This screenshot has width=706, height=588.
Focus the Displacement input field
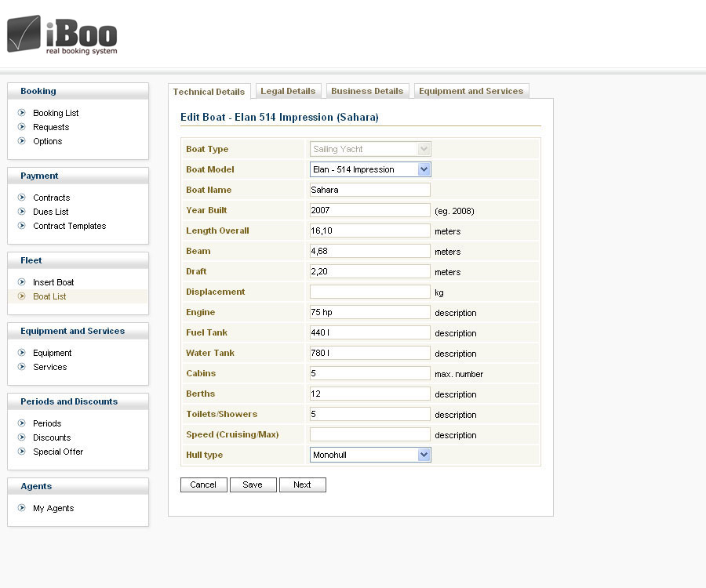(x=370, y=292)
